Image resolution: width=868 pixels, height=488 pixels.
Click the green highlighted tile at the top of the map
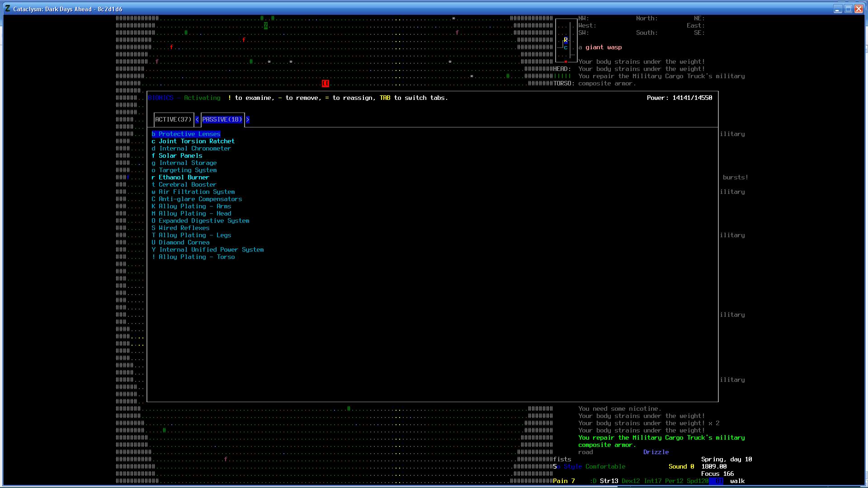tap(266, 26)
